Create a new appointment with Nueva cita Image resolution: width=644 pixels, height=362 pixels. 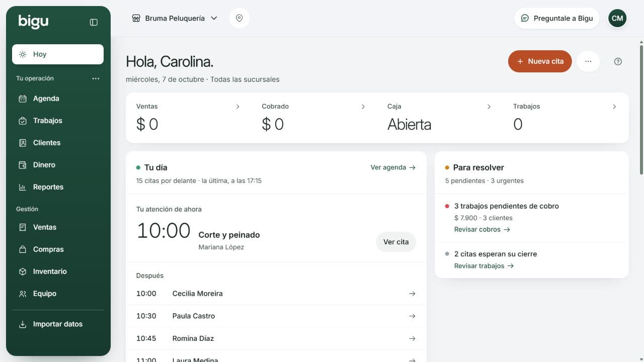pos(540,61)
